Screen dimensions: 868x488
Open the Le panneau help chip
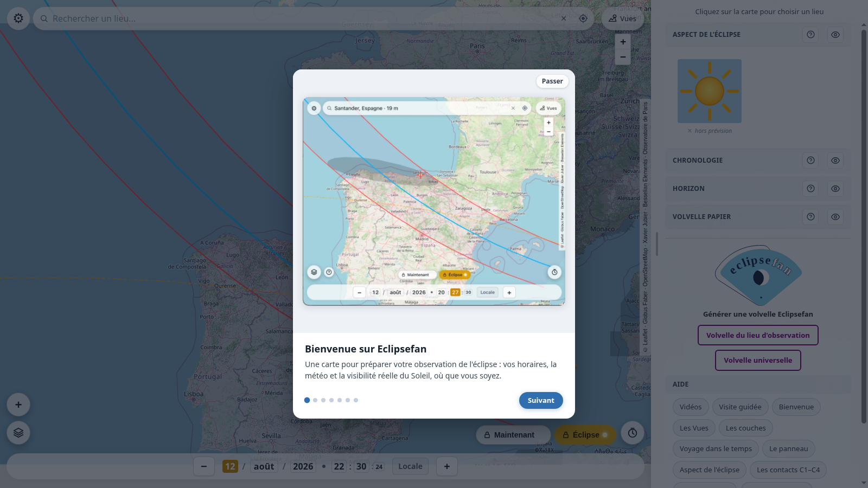[x=789, y=449]
